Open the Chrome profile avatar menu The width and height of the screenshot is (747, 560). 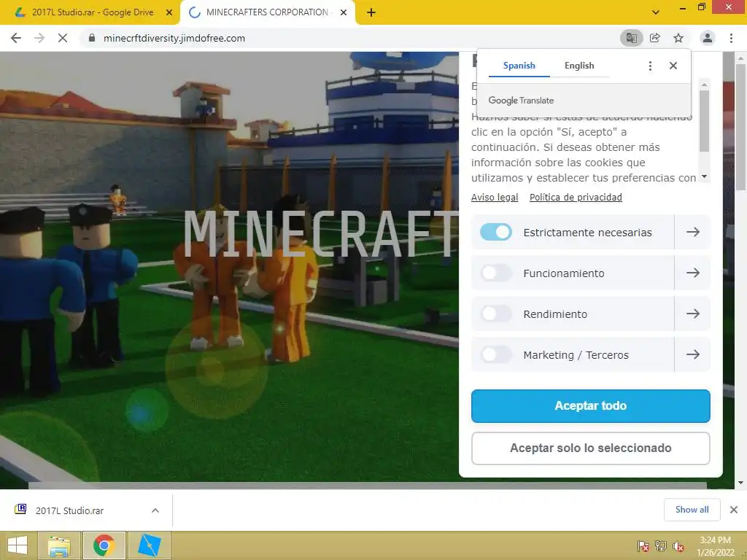tap(708, 38)
